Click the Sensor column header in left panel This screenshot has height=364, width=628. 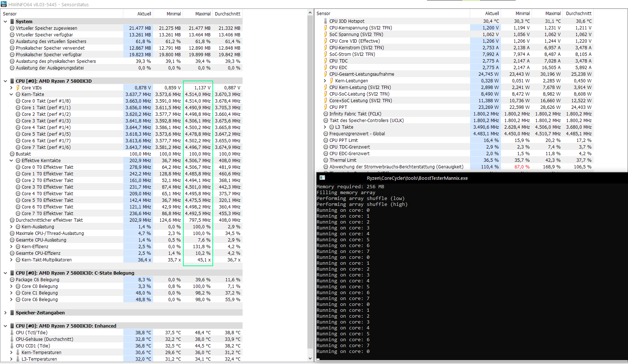tap(62, 14)
